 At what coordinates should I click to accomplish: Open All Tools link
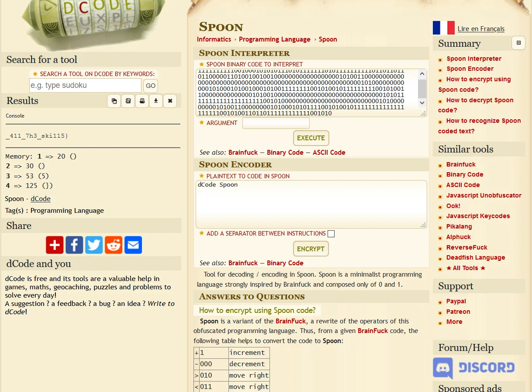(x=466, y=268)
